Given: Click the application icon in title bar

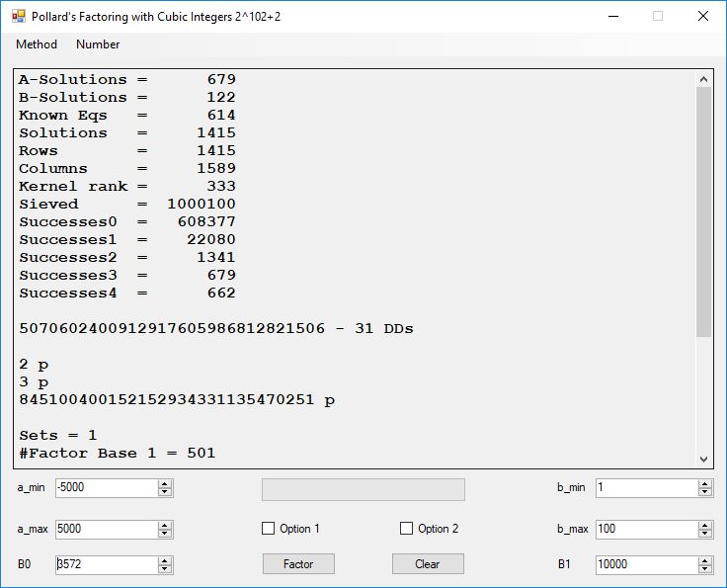Looking at the screenshot, I should tap(17, 16).
